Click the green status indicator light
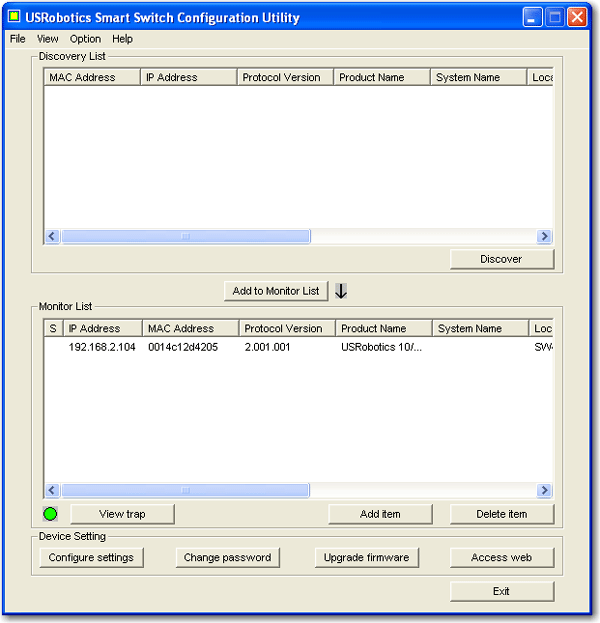Screen dimensions: 600x623 pyautogui.click(x=50, y=514)
